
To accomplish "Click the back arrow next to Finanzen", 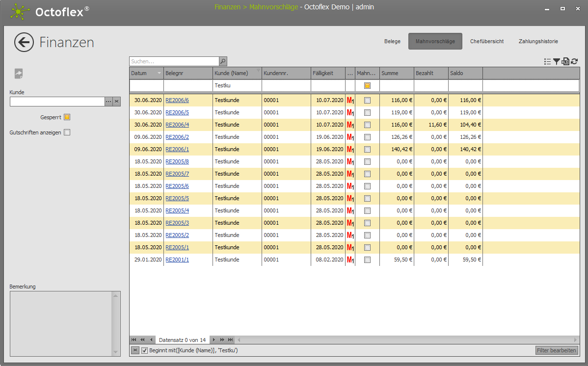I will click(24, 42).
